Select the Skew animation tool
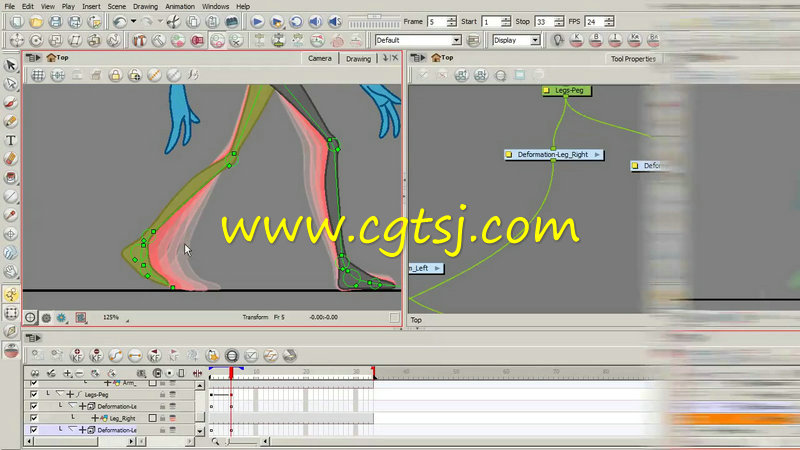This screenshot has height=450, width=800. (75, 40)
